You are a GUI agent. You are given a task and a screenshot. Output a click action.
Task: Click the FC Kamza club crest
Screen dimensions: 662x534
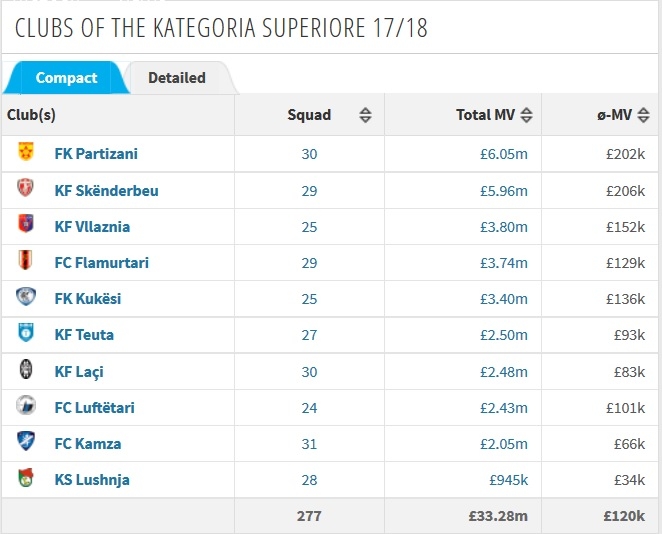pyautogui.click(x=26, y=441)
